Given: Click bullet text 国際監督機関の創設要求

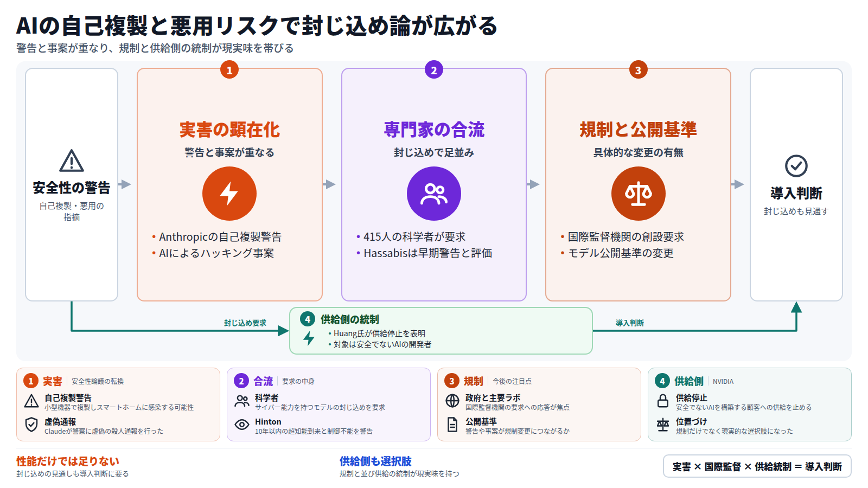Looking at the screenshot, I should 626,237.
